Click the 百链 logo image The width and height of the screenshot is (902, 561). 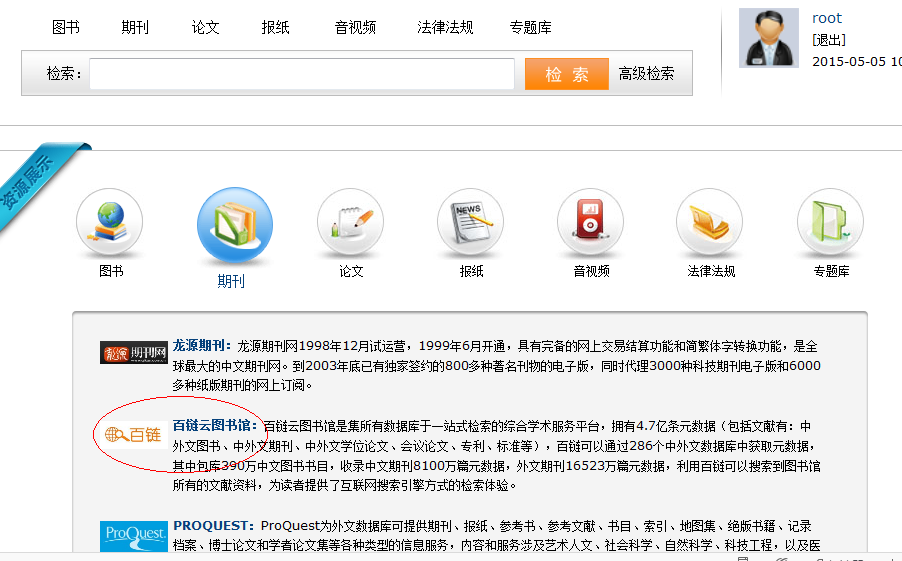[134, 434]
